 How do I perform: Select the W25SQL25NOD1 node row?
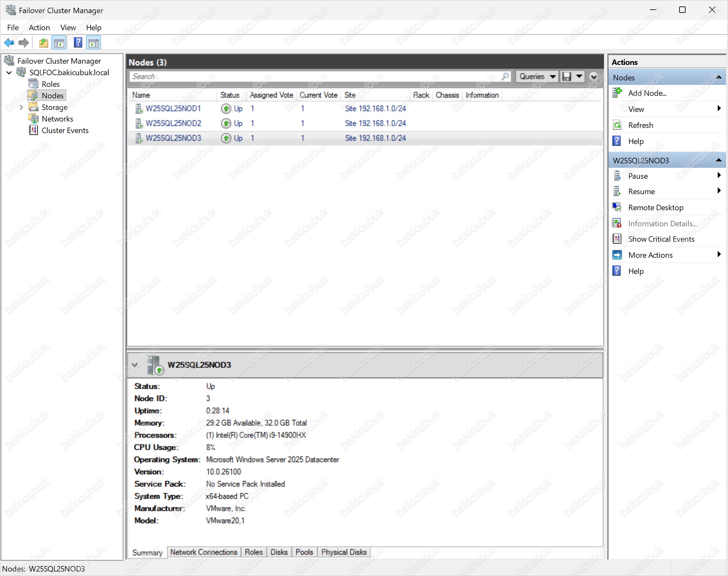coord(173,109)
